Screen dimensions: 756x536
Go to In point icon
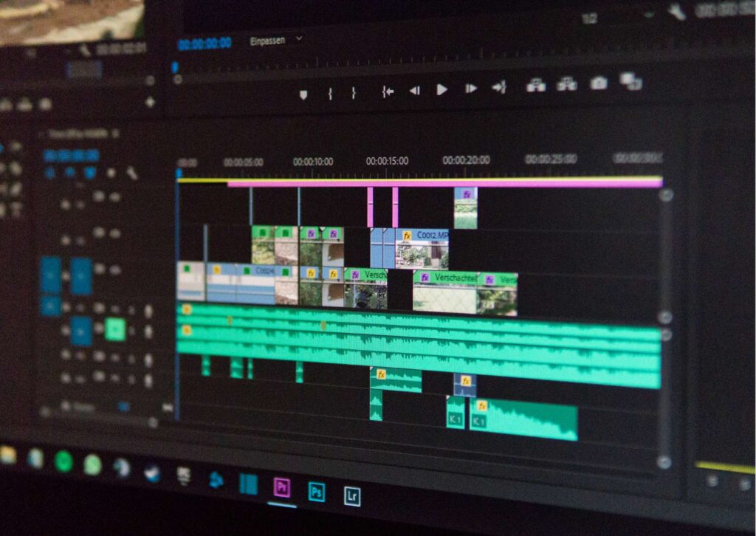click(x=388, y=91)
